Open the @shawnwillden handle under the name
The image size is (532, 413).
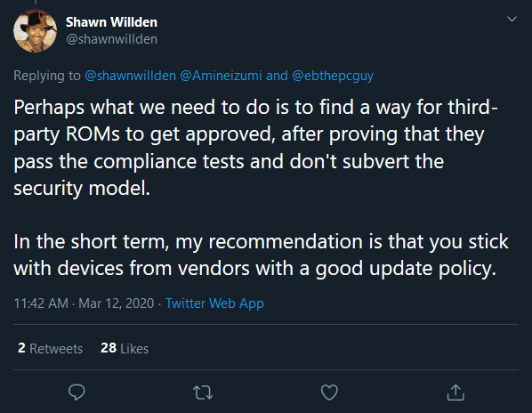pyautogui.click(x=111, y=39)
